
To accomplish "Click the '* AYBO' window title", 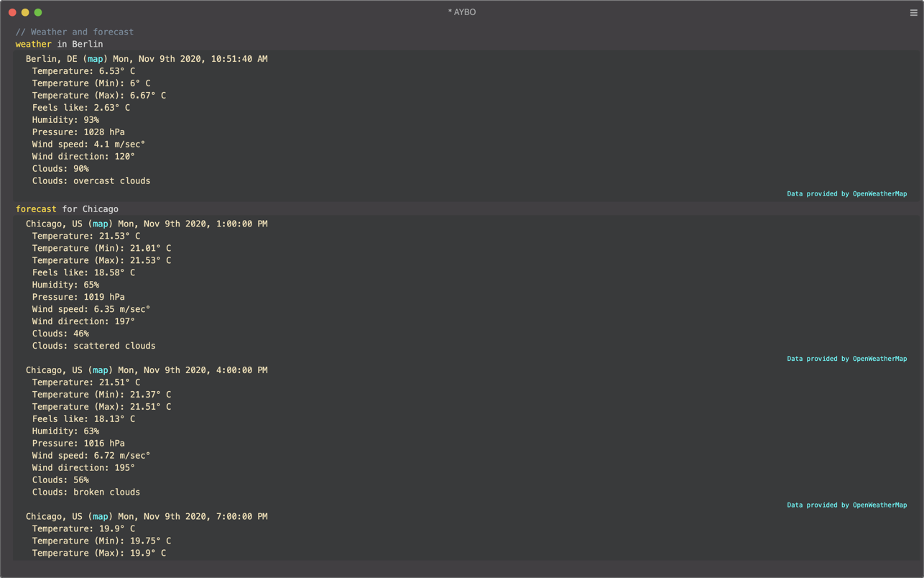I will [x=462, y=12].
